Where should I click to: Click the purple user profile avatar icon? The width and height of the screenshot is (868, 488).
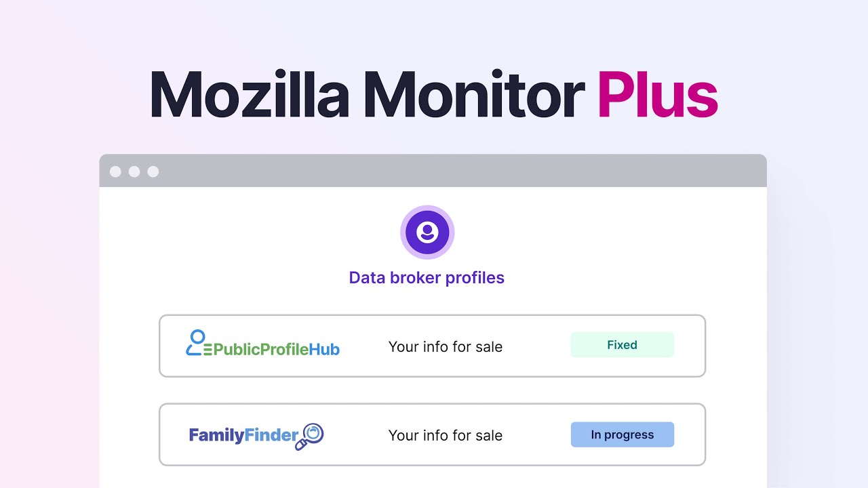click(x=427, y=232)
